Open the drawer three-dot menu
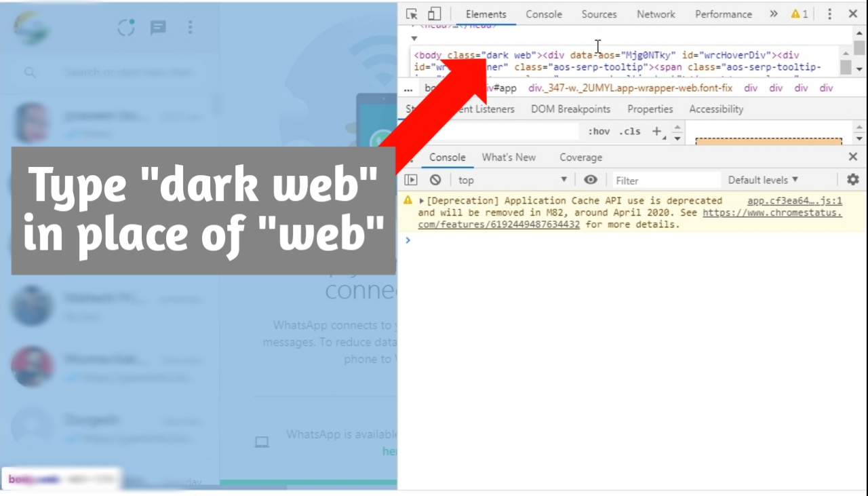The height and width of the screenshot is (496, 868). pos(413,157)
